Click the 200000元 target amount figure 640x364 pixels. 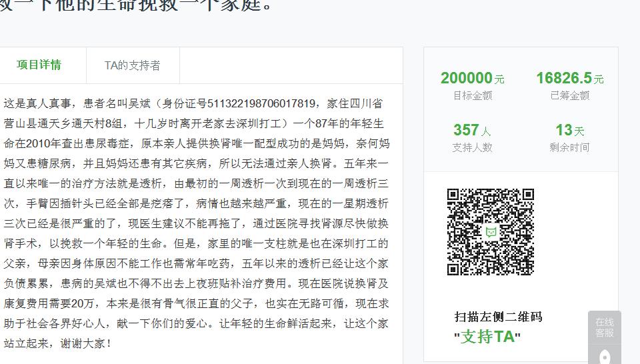[x=472, y=79]
